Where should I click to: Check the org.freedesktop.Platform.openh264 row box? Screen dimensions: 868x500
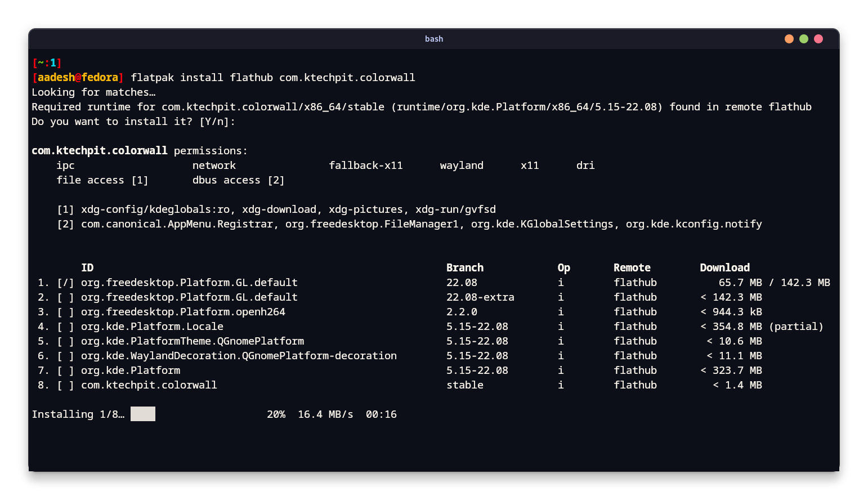pyautogui.click(x=65, y=311)
